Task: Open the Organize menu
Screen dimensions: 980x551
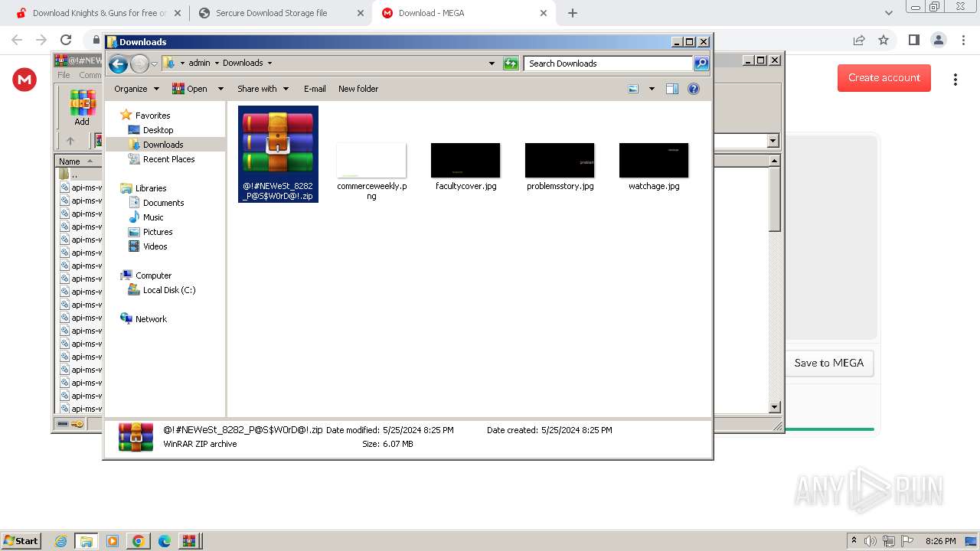Action: point(136,89)
